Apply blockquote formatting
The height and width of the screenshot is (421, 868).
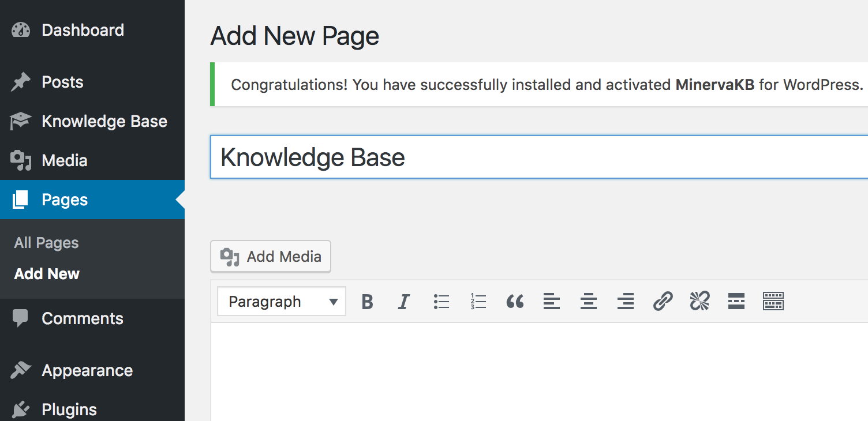coord(515,302)
